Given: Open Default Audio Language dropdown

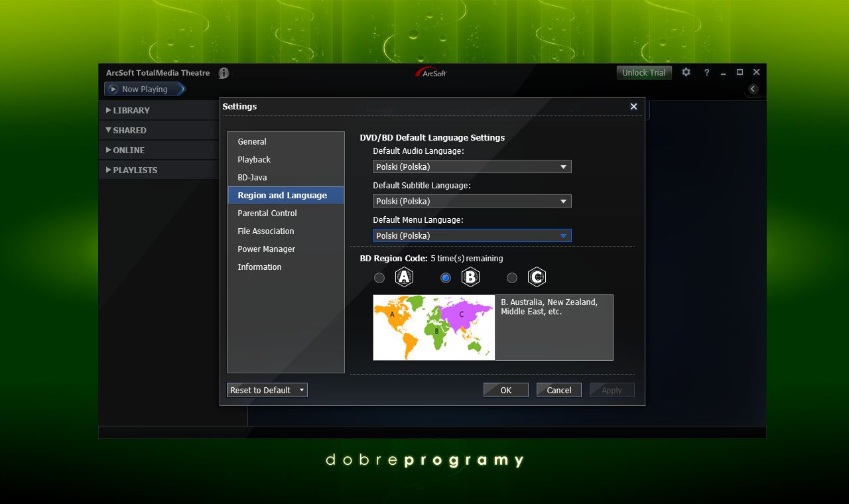Looking at the screenshot, I should click(x=472, y=166).
